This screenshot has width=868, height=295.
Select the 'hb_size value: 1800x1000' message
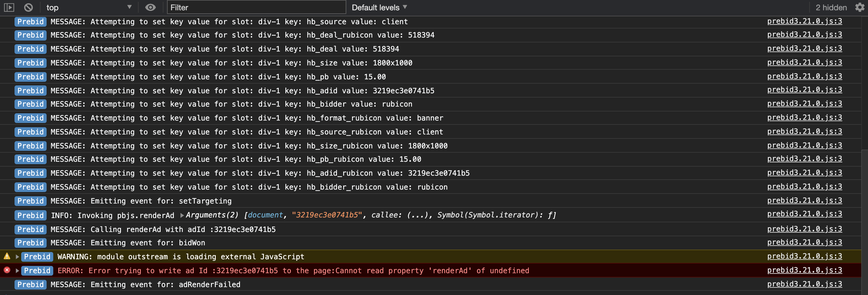click(x=232, y=63)
